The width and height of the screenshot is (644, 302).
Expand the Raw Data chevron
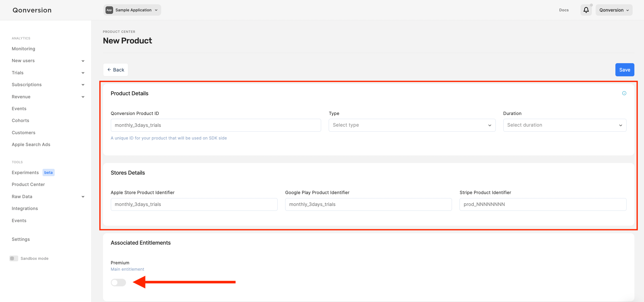pos(83,197)
